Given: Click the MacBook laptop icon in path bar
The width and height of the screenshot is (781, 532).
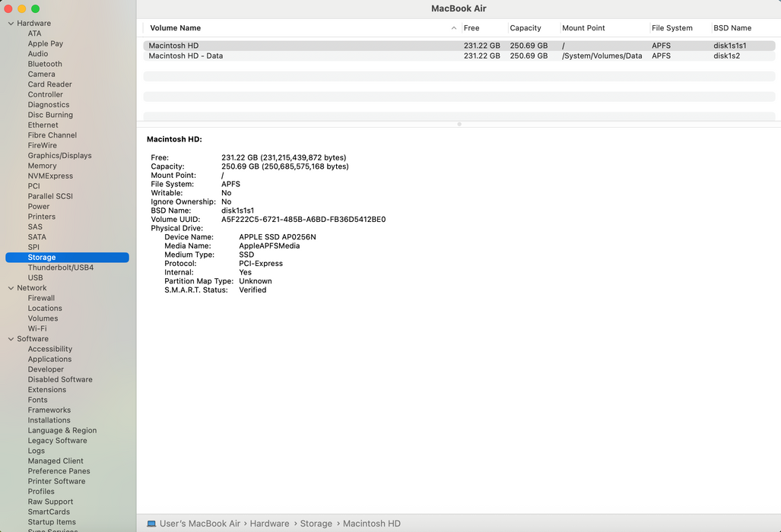Looking at the screenshot, I should (151, 524).
